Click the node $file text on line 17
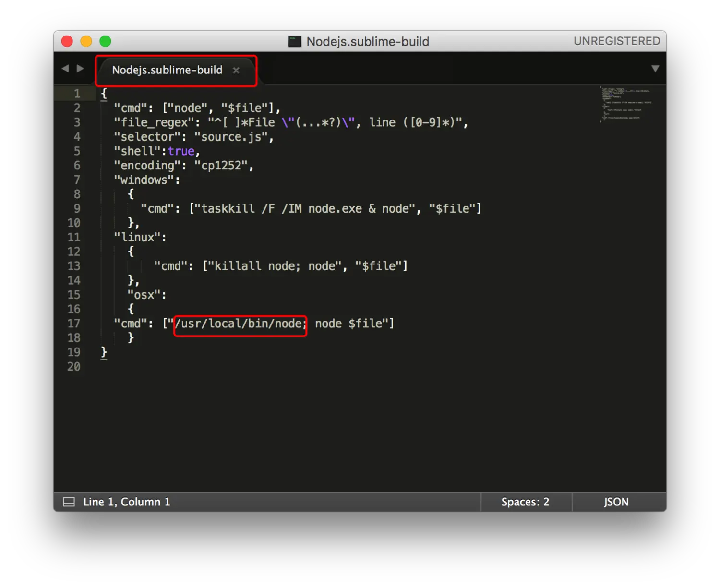 click(x=348, y=324)
